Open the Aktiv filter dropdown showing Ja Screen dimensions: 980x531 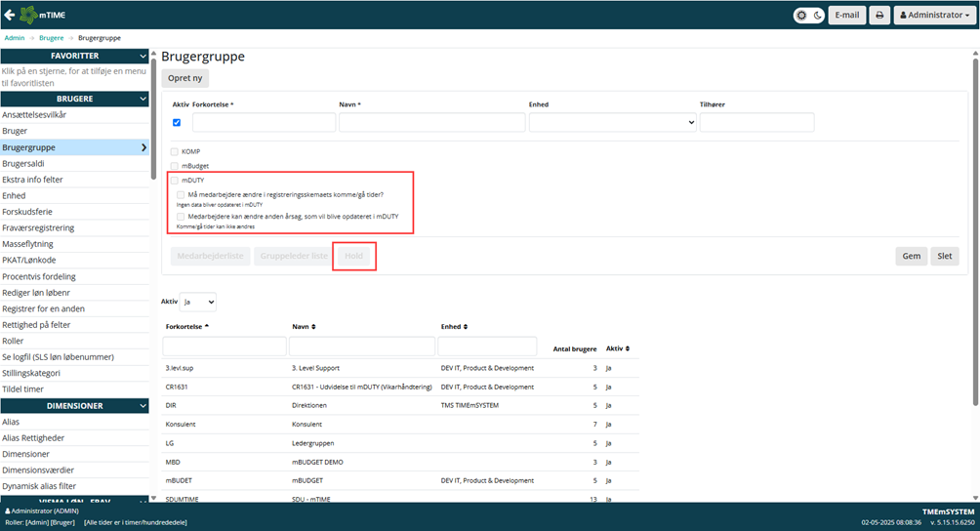coord(198,303)
